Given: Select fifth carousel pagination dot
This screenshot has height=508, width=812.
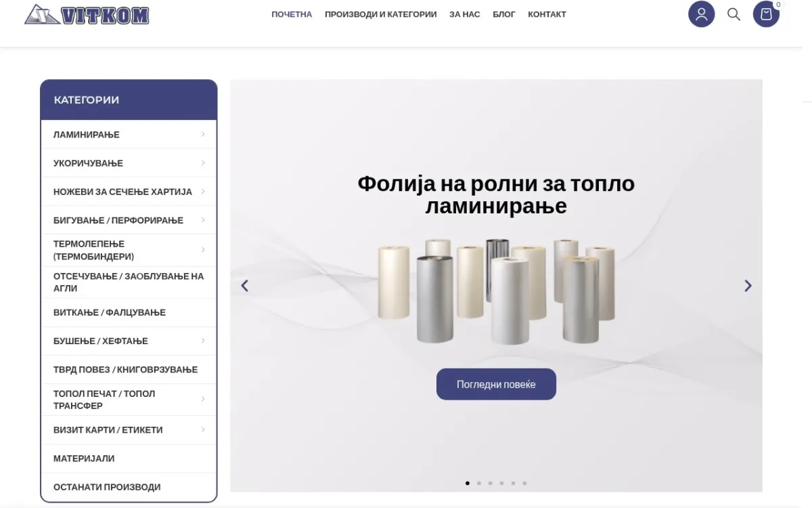Looking at the screenshot, I should point(513,483).
